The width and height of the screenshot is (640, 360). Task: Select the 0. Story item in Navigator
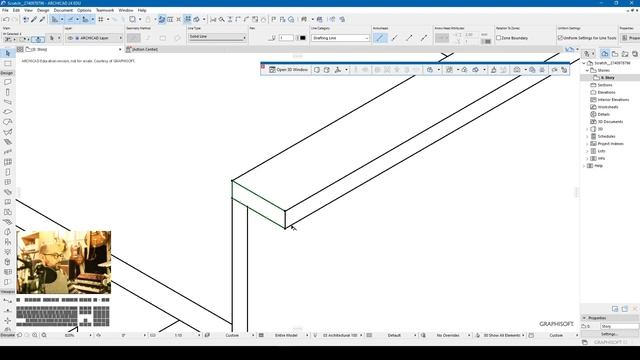point(607,78)
